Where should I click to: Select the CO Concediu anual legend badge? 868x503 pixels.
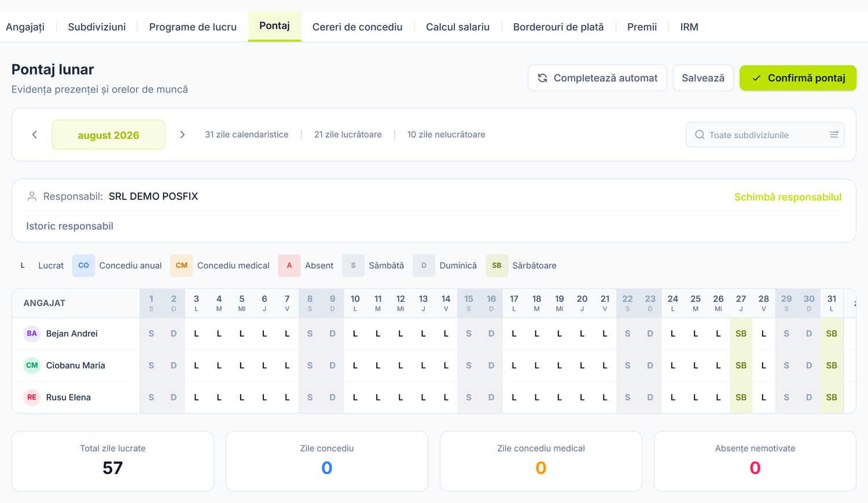[x=83, y=265]
